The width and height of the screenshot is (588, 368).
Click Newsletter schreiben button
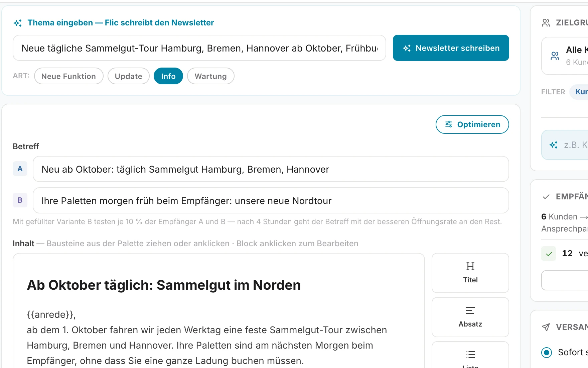pos(451,48)
